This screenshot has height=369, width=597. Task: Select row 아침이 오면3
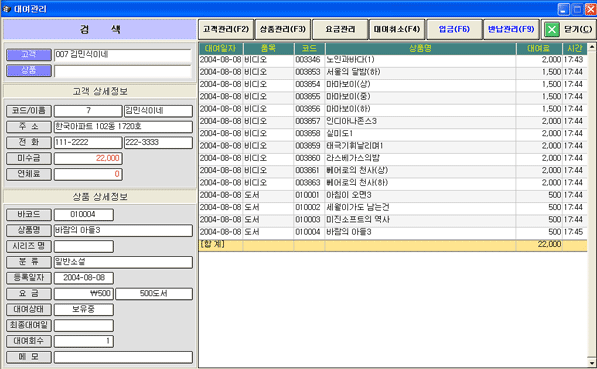coord(392,195)
